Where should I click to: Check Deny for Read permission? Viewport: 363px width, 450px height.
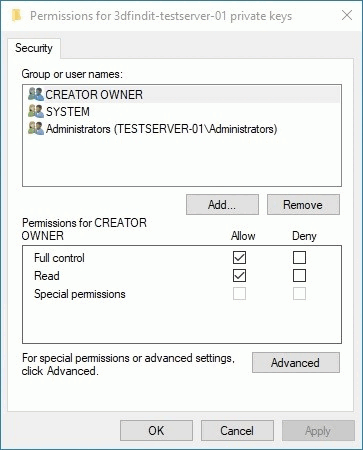299,276
